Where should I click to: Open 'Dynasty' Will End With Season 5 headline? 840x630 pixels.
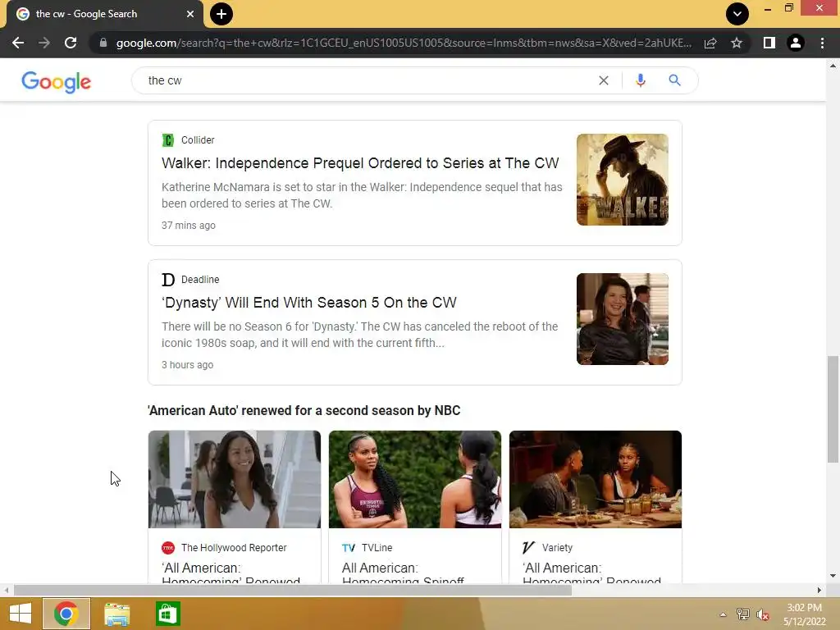[x=309, y=303]
